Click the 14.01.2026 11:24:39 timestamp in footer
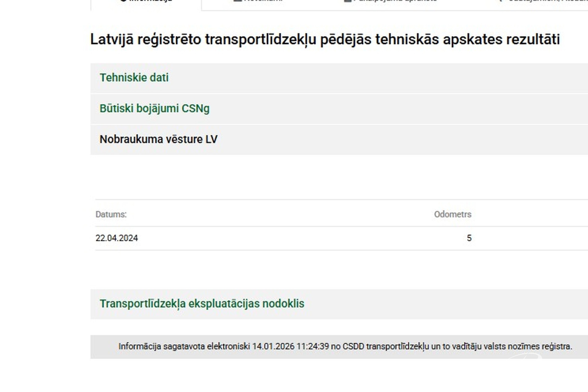The width and height of the screenshot is (588, 392). 290,346
